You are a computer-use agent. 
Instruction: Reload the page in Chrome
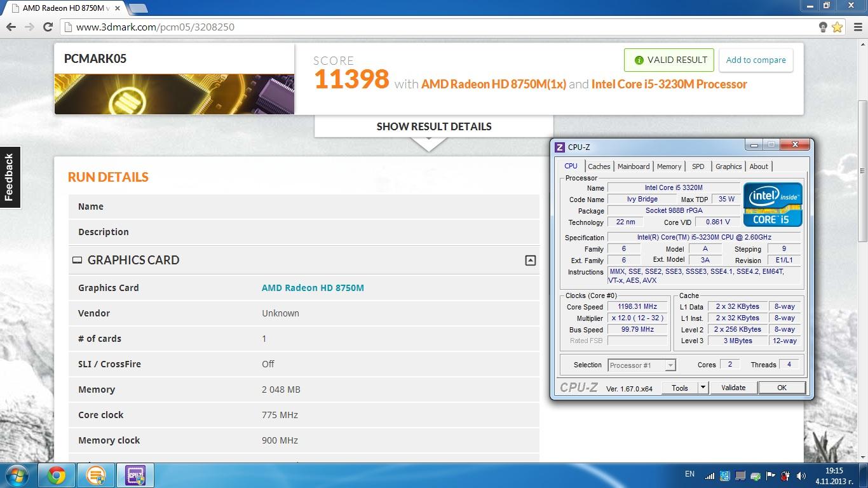coord(48,27)
